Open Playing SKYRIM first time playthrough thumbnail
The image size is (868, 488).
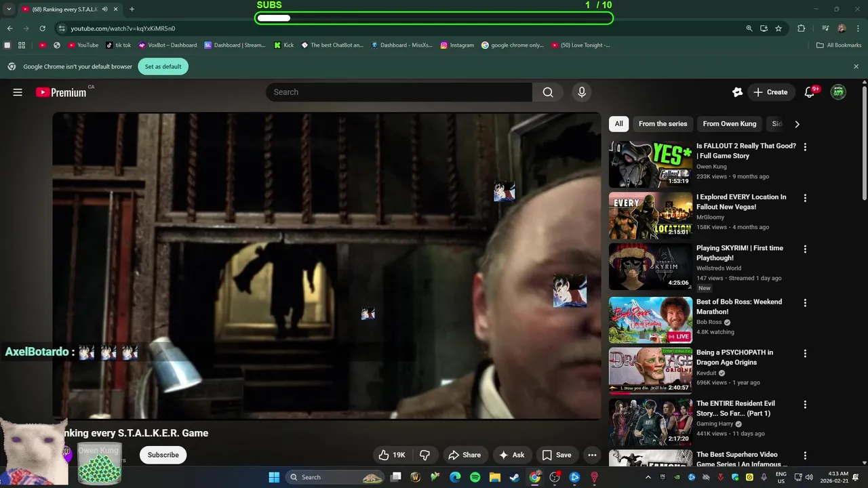(650, 266)
